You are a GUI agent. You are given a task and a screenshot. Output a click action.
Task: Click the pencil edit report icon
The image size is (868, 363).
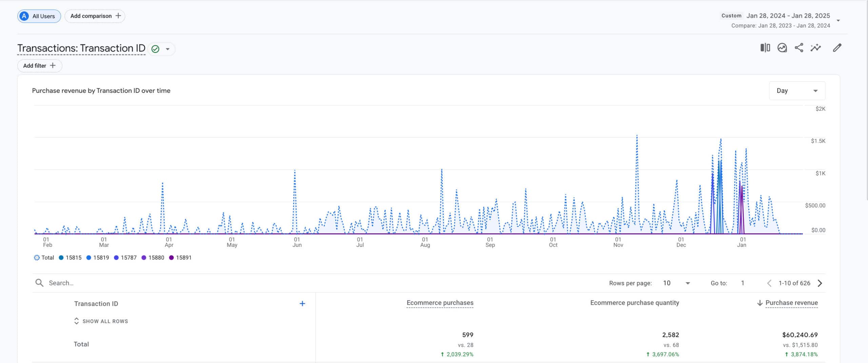837,48
